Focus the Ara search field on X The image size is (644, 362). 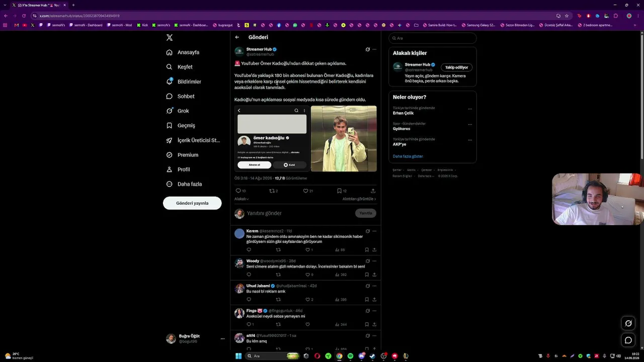click(x=433, y=38)
